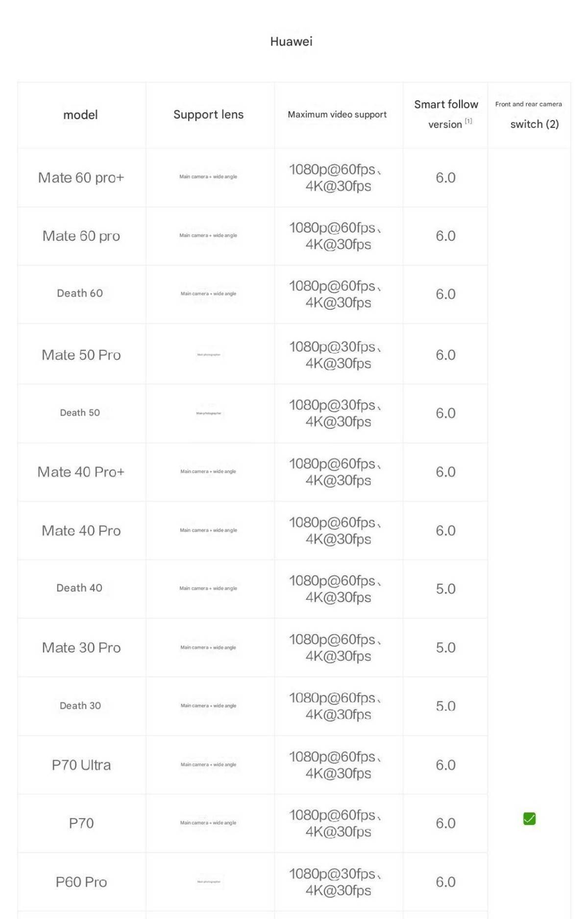This screenshot has width=588, height=919.
Task: Open the footnote [1] reference link
Action: point(468,121)
